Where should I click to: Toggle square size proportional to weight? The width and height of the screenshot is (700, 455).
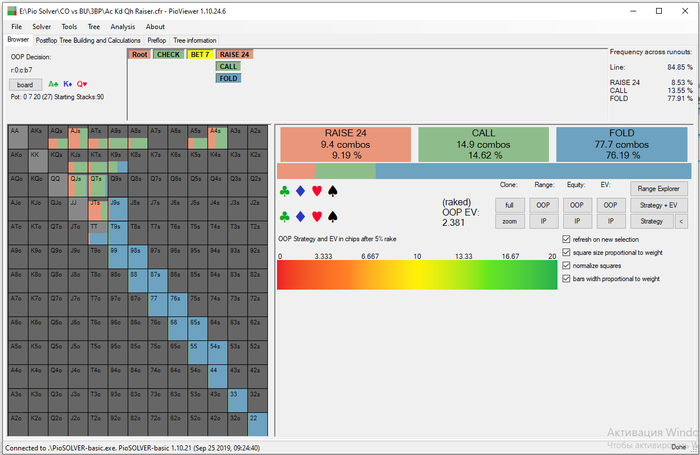(x=566, y=252)
